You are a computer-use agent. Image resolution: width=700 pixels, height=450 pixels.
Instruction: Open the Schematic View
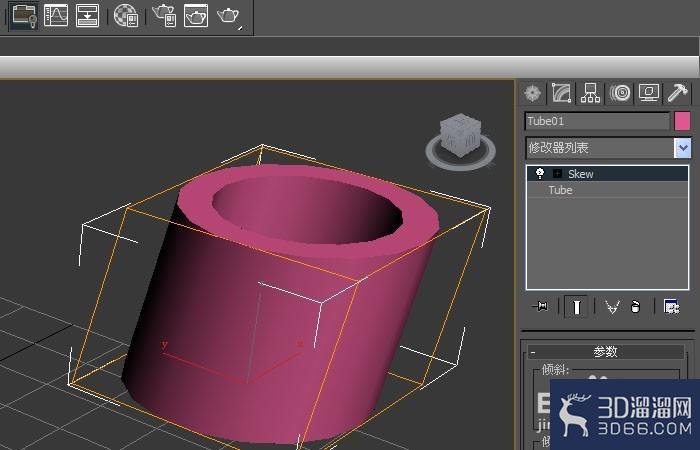click(x=88, y=15)
